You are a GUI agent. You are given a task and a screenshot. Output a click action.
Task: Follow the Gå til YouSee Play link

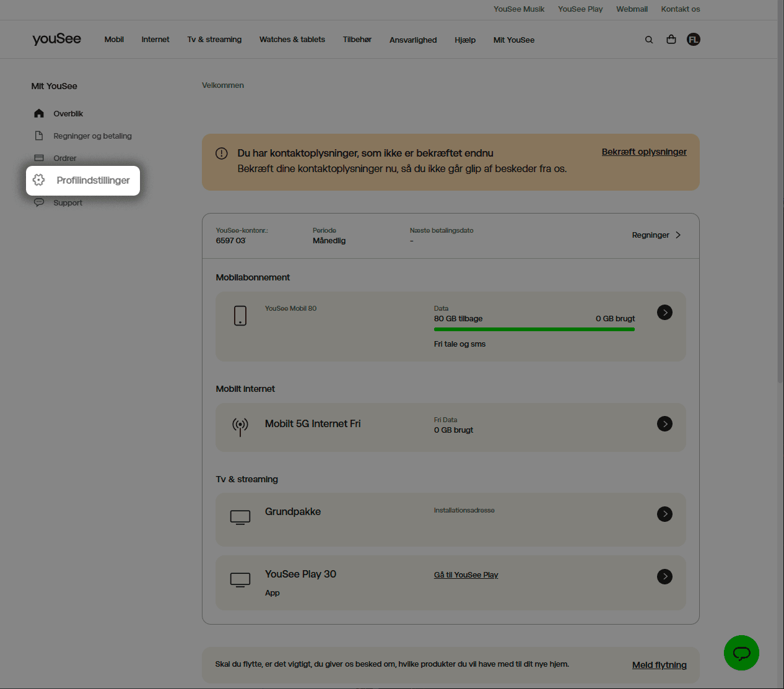(466, 575)
